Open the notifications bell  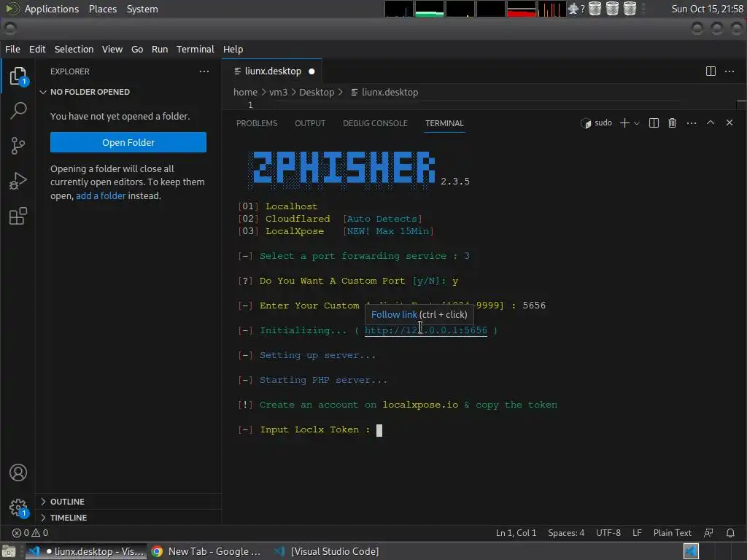[730, 533]
